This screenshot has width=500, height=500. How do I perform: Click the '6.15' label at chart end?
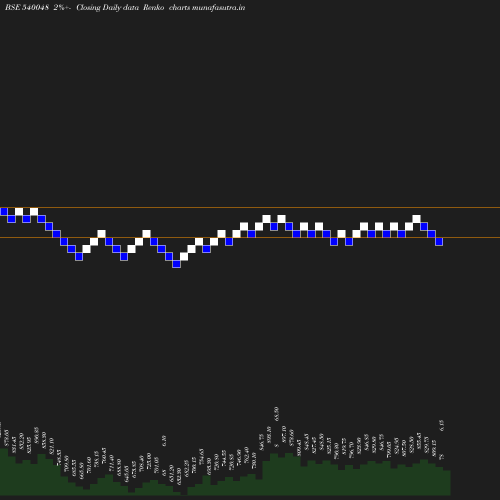[442, 425]
